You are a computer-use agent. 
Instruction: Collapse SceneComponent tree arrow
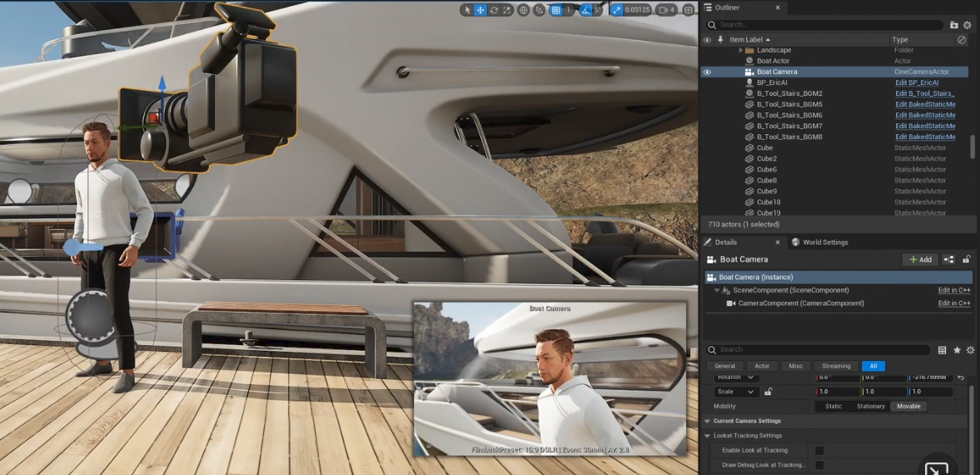[x=717, y=290]
